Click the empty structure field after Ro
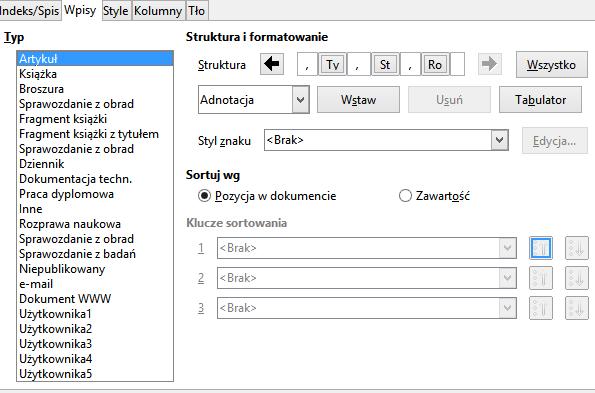 457,64
